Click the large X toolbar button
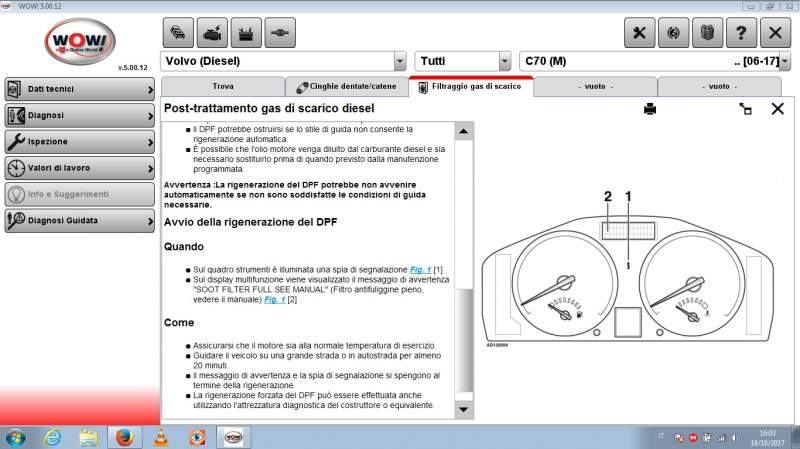 (x=776, y=33)
